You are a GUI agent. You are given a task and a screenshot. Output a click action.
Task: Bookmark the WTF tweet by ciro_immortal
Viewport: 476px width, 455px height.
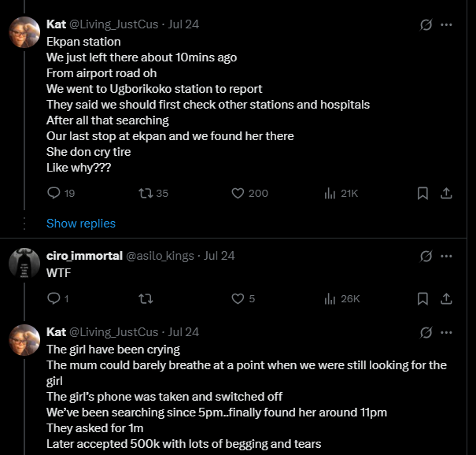(x=422, y=299)
